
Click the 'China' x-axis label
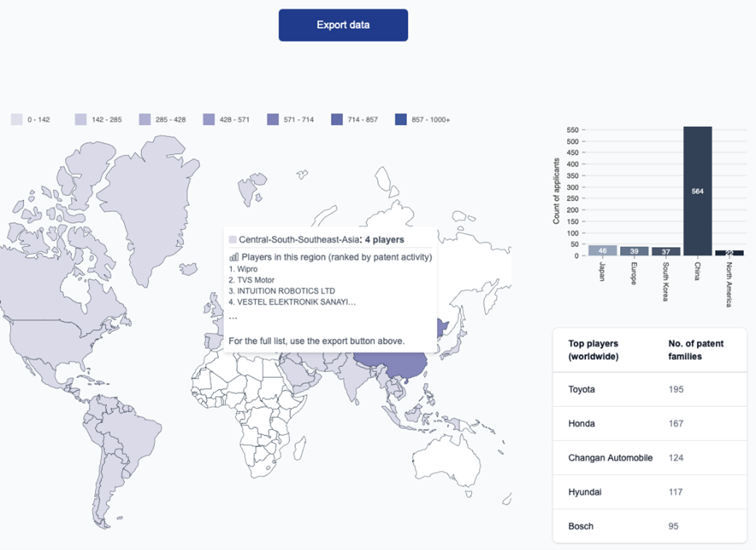pos(697,271)
